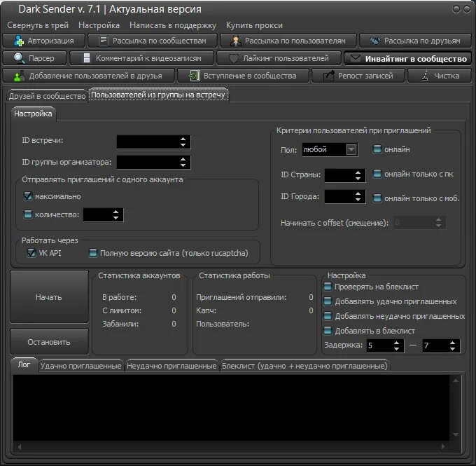The image size is (476, 466).
Task: Enable Добавлять в блеклист checkbox
Action: (328, 331)
